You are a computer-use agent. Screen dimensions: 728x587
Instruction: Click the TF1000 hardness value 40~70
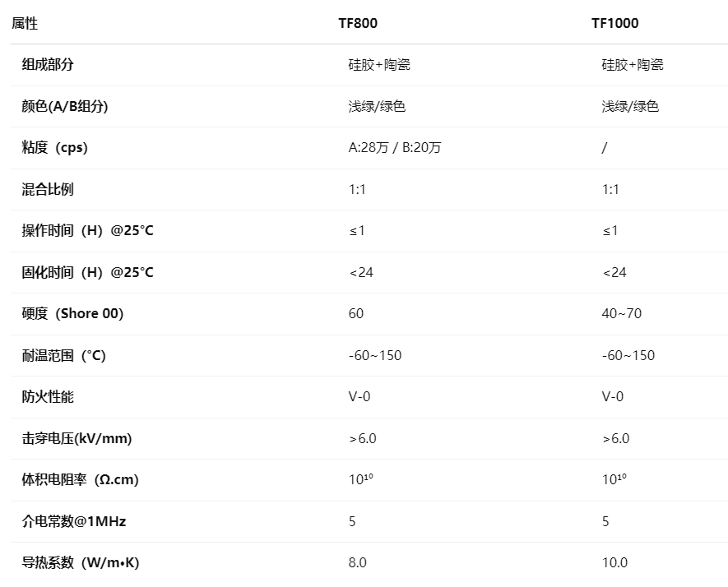coord(622,314)
